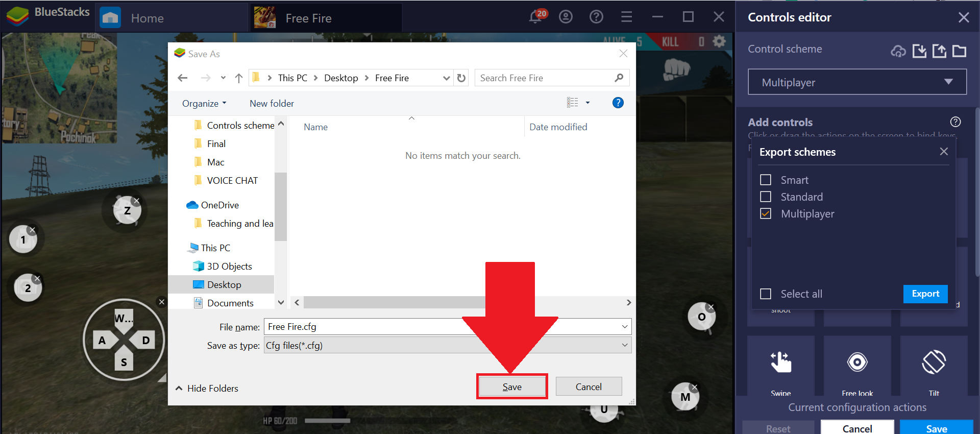The image size is (980, 434).
Task: Collapse folders with Hide Folders
Action: tap(207, 388)
